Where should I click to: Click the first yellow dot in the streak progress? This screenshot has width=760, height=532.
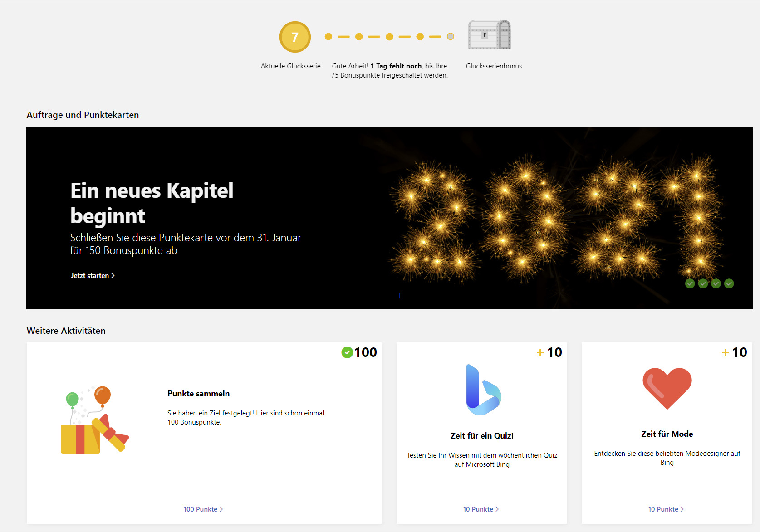click(329, 36)
